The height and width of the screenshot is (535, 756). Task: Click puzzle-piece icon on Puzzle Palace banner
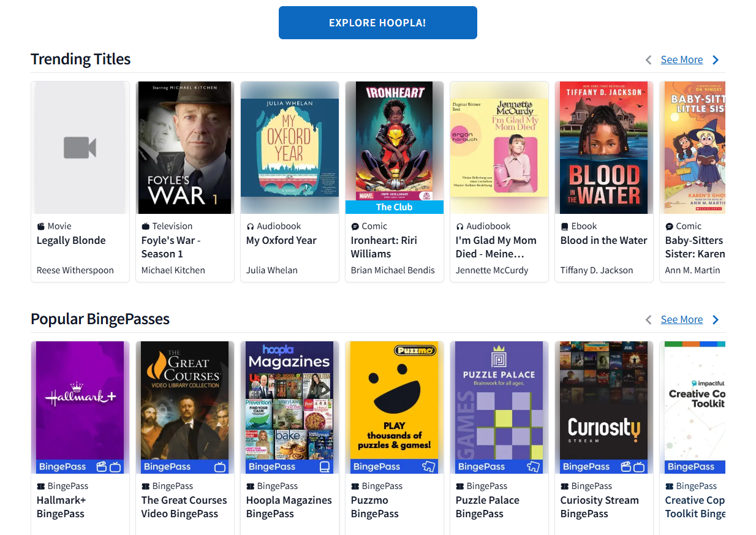coord(534,467)
